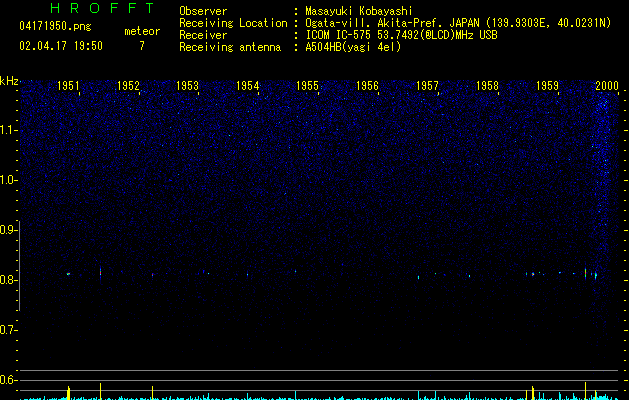
Task: Select the name Masayuki Kobayashi
Action: click(359, 11)
